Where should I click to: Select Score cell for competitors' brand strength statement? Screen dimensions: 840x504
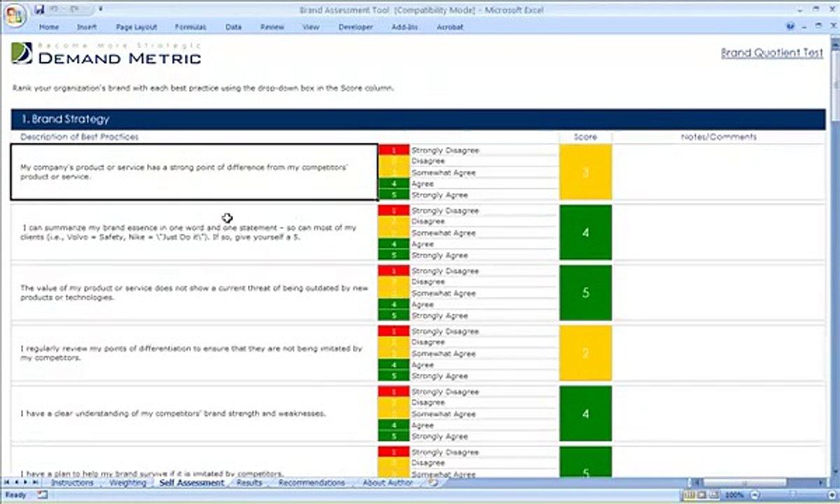[586, 413]
